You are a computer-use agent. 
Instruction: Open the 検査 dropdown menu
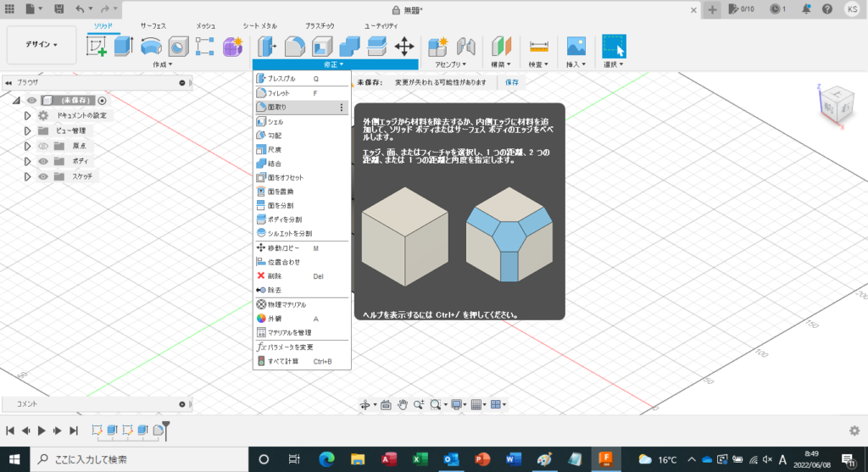(538, 64)
